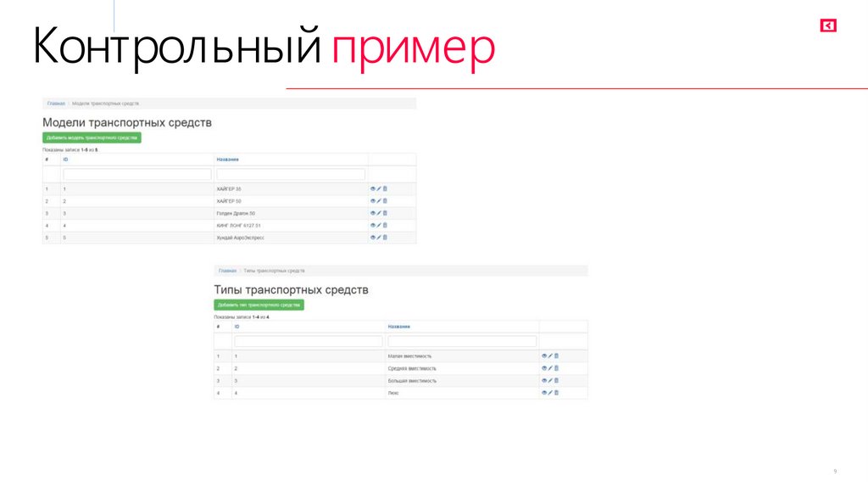View the Хундай АэроЭкспресс record (eye icon)
Screen dimensions: 868x487
tap(373, 238)
